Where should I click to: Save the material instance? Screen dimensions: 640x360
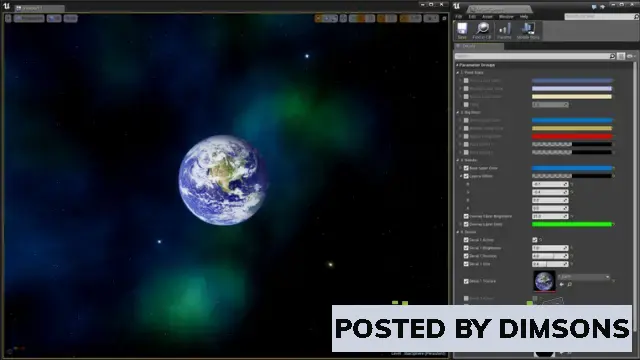pyautogui.click(x=462, y=31)
